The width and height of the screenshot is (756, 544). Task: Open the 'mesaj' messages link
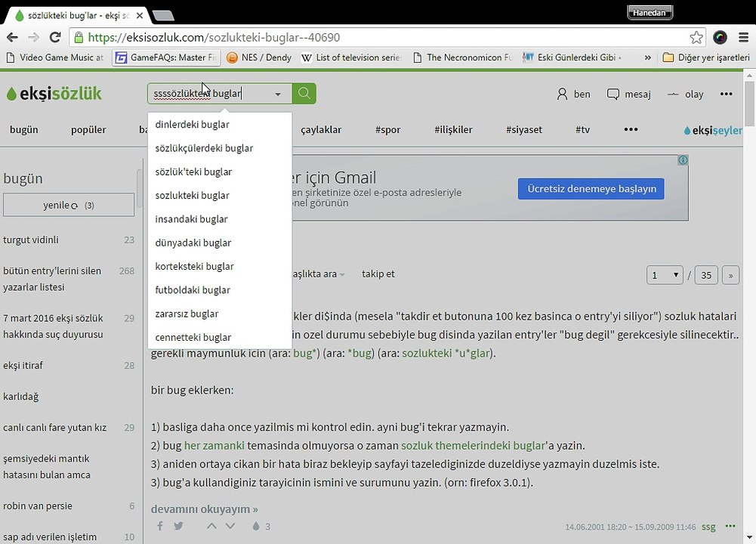(x=628, y=94)
